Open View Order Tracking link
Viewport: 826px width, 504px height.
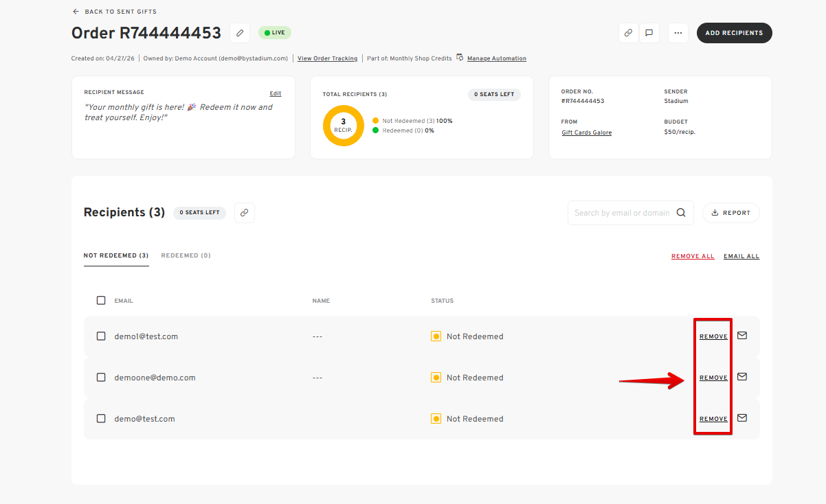[x=327, y=58]
